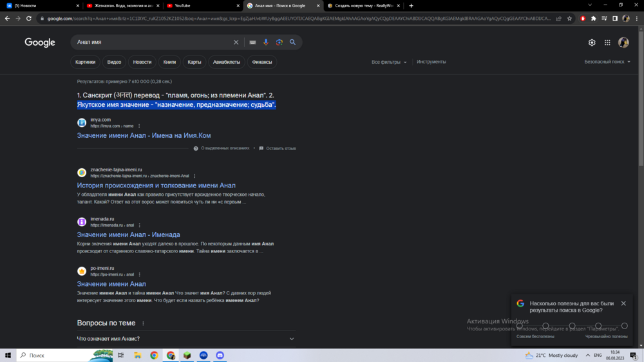
Task: Open Chrome extensions puzzle menu
Action: (x=594, y=19)
